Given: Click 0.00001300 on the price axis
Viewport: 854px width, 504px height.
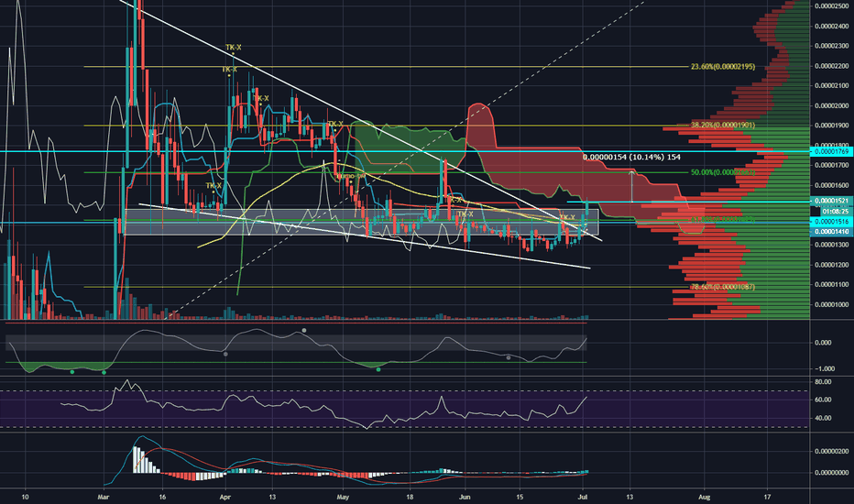Looking at the screenshot, I should (x=832, y=245).
